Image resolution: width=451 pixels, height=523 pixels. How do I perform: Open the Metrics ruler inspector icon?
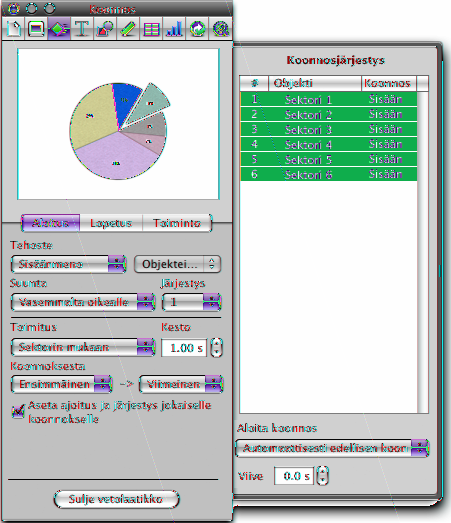(128, 29)
